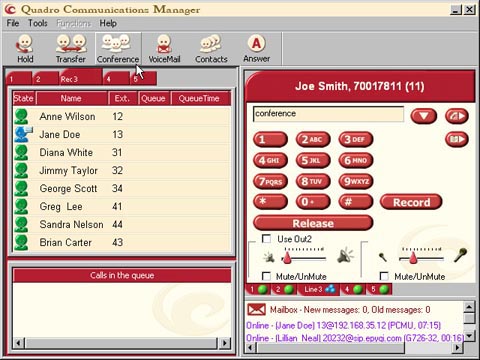
Task: Click the red redial arrow button
Action: click(x=457, y=116)
